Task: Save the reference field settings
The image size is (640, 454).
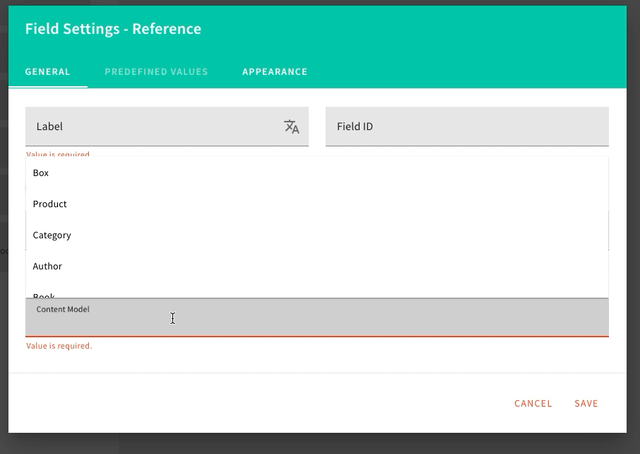Action: point(586,403)
